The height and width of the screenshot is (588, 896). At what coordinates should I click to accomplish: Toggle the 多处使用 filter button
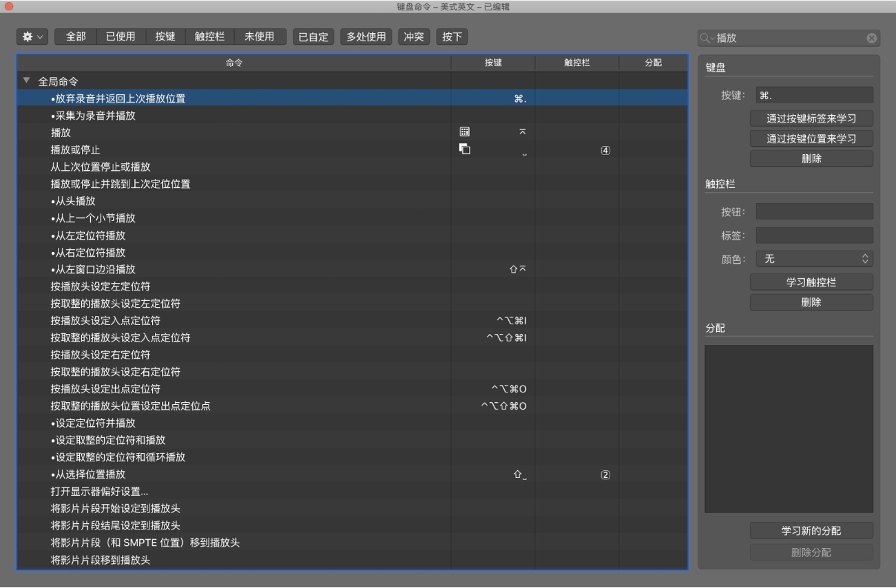point(366,36)
